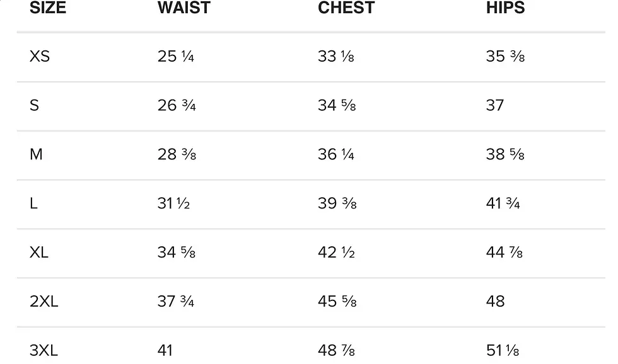
Task: Click L waist value 31 ½
Action: [x=173, y=203]
